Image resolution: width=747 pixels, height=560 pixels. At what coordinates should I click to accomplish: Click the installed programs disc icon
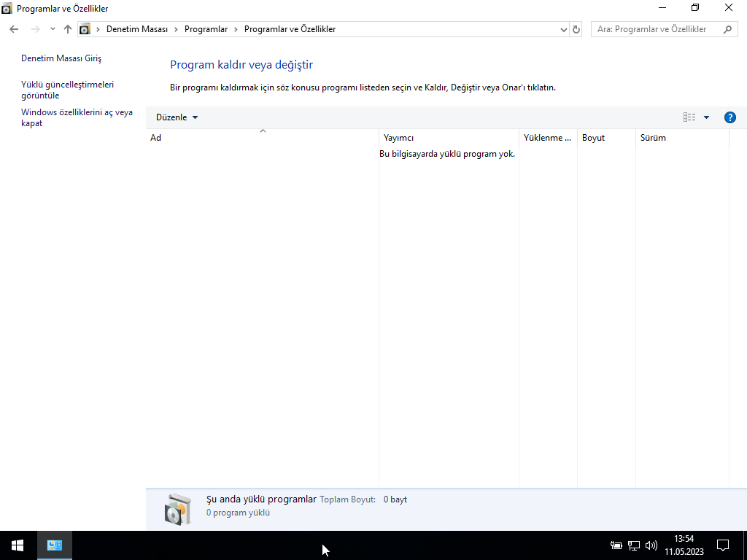(178, 509)
